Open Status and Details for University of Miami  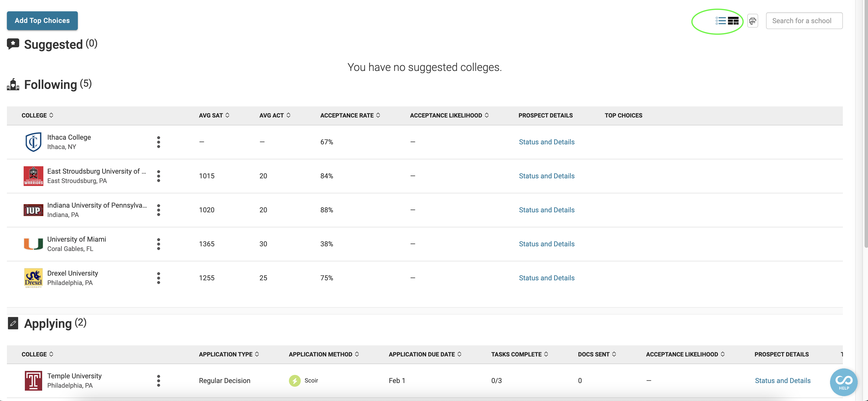[x=547, y=244]
